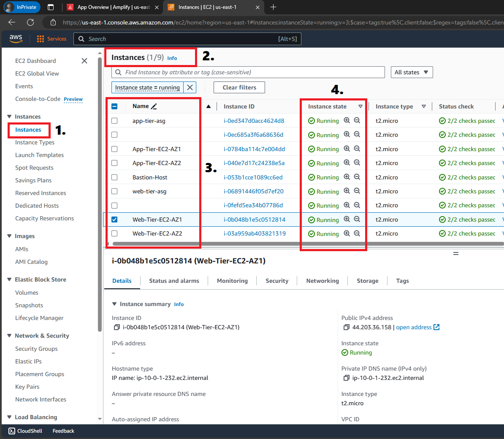The width and height of the screenshot is (504, 439).
Task: Select the App-Tier-EC2-AZ1 checkbox
Action: pyautogui.click(x=114, y=149)
